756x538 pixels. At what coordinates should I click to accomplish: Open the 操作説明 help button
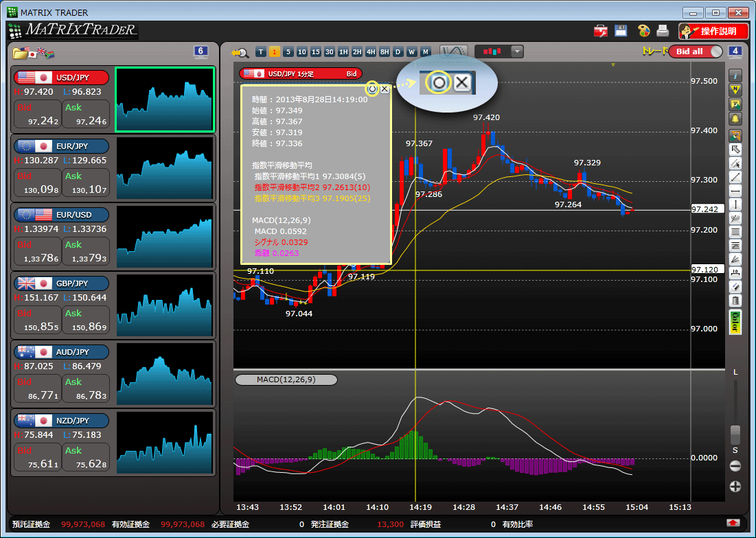coord(713,32)
